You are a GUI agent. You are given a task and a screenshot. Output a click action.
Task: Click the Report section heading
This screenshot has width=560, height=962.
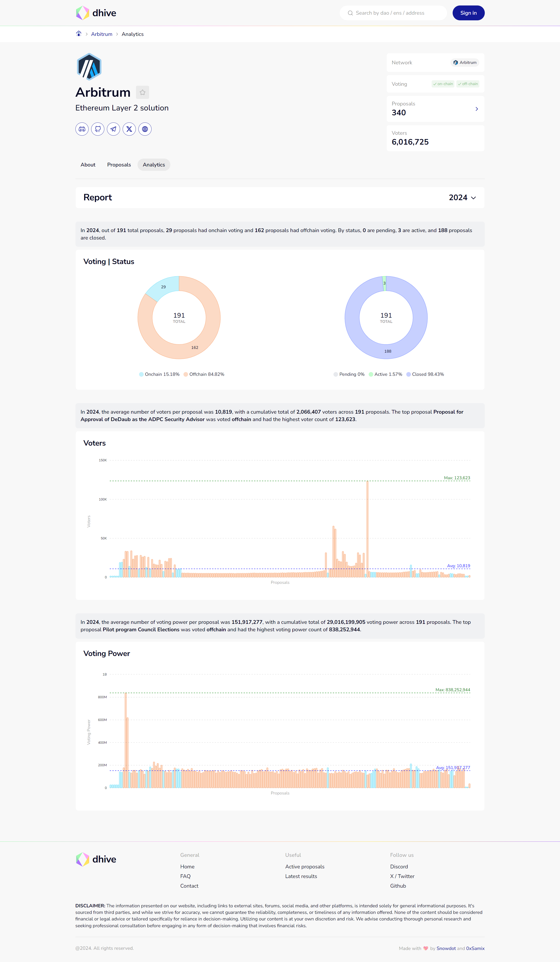[x=98, y=197]
